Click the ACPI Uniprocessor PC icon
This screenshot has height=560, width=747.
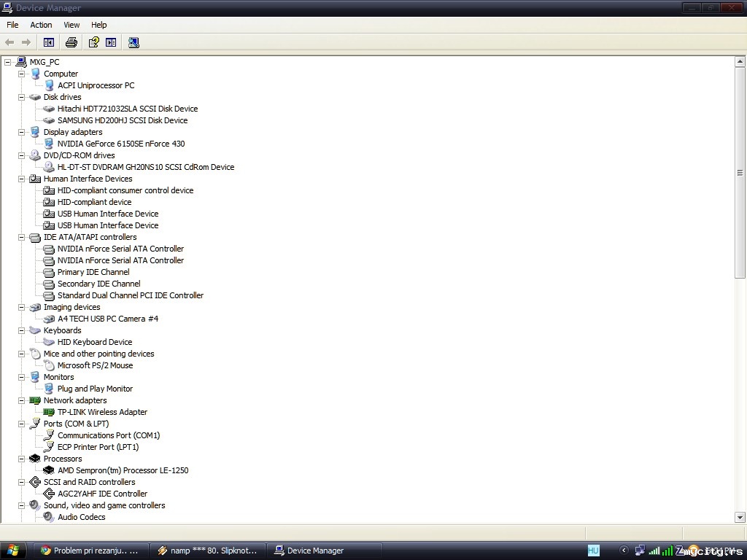click(49, 85)
